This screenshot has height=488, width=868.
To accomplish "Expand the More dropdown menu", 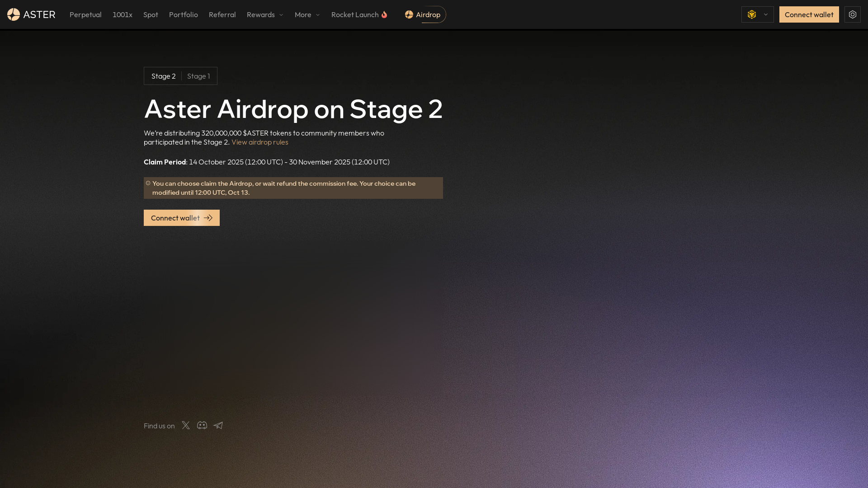I will pyautogui.click(x=307, y=14).
